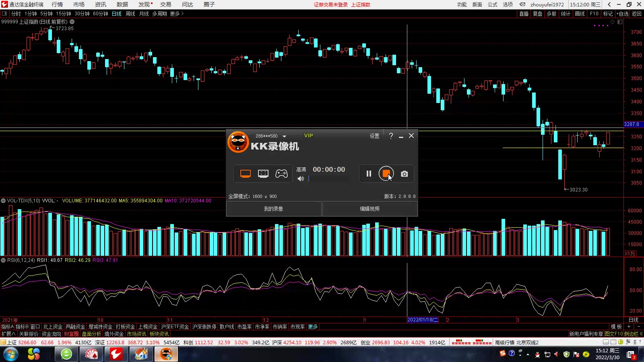Click the KK recorder raccoon logo
This screenshot has width=644, height=362.
point(238,142)
